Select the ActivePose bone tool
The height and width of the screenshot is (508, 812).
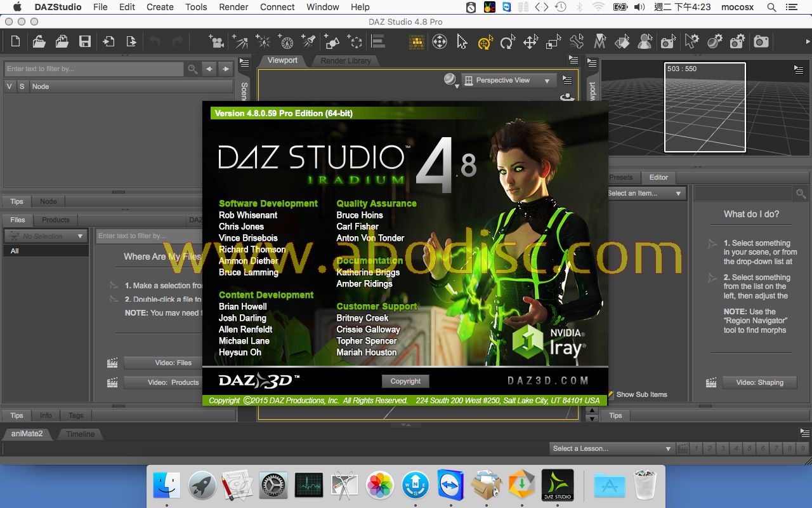click(576, 42)
